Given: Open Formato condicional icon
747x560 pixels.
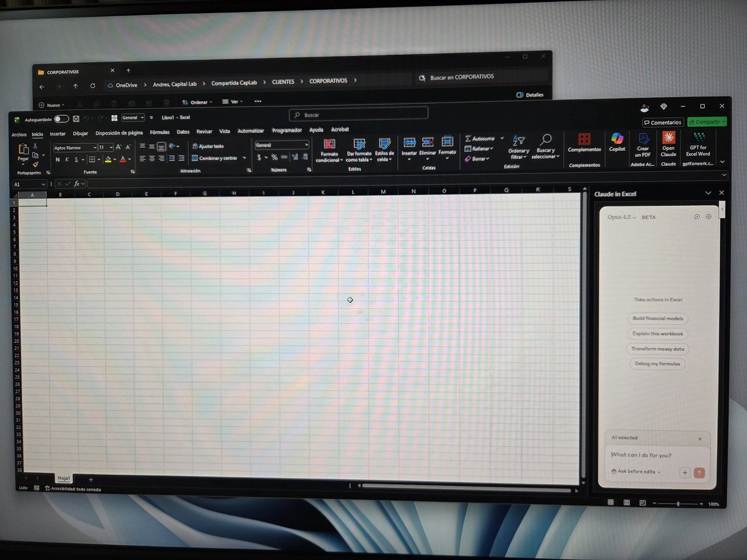Looking at the screenshot, I should click(329, 144).
